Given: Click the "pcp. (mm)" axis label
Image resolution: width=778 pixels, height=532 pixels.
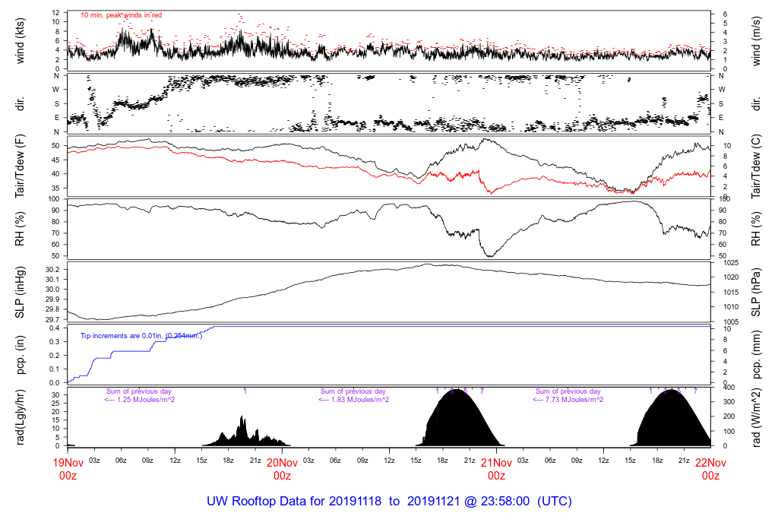Looking at the screenshot, I should pos(756,356).
